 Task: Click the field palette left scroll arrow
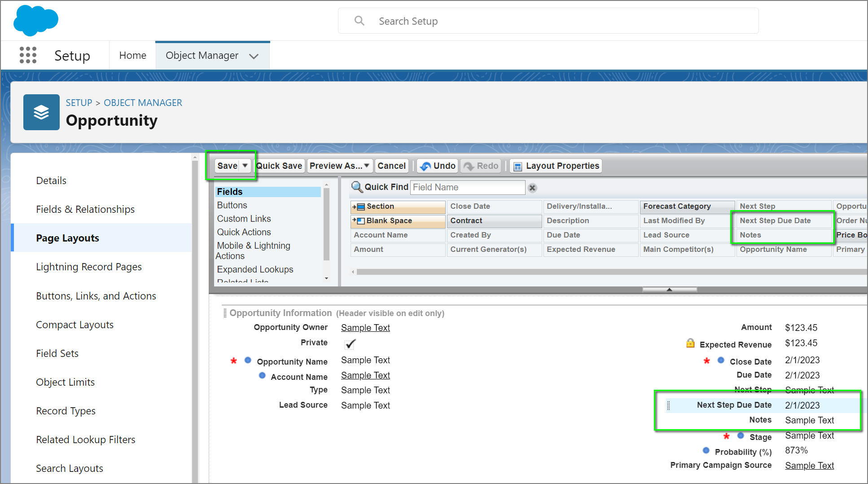click(x=353, y=272)
